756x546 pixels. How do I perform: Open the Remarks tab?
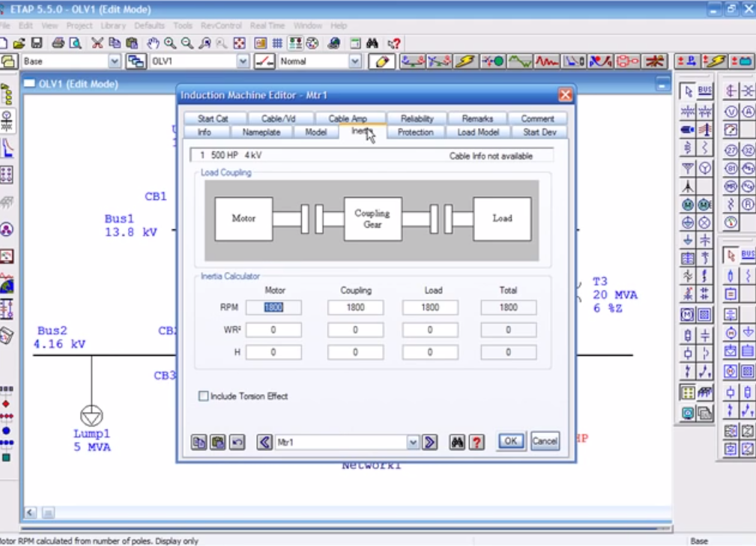[x=477, y=118]
